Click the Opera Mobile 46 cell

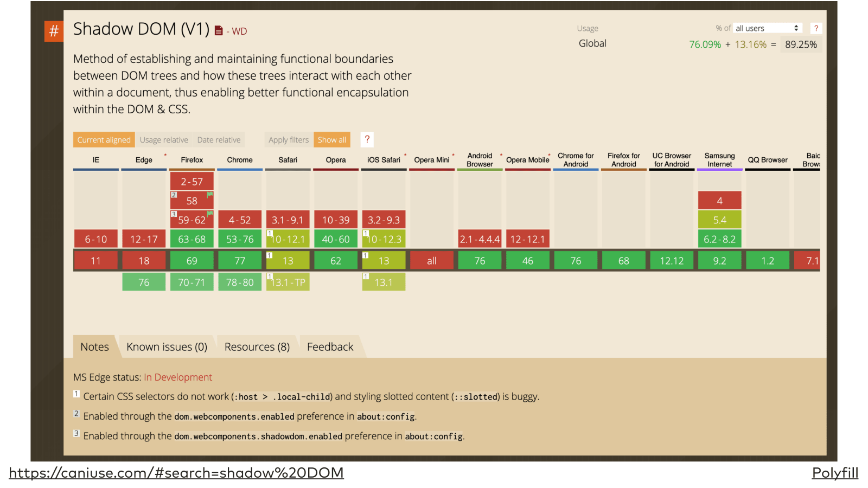click(x=528, y=261)
